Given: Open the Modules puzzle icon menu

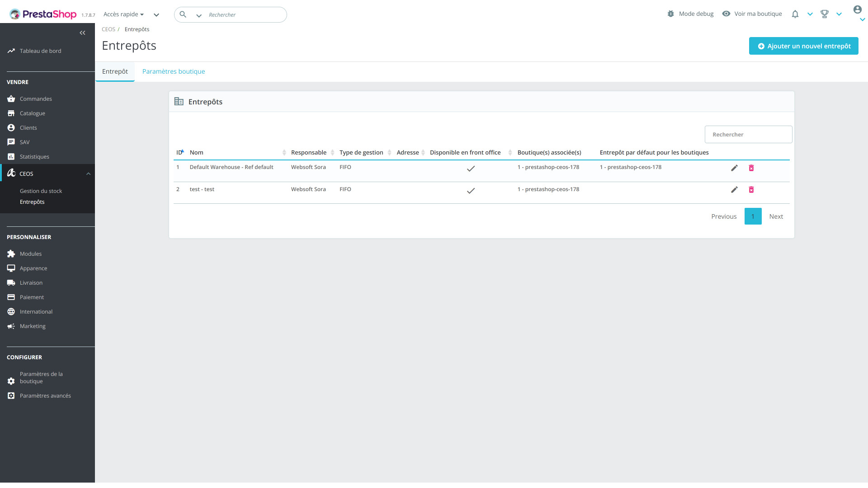Looking at the screenshot, I should [x=11, y=254].
